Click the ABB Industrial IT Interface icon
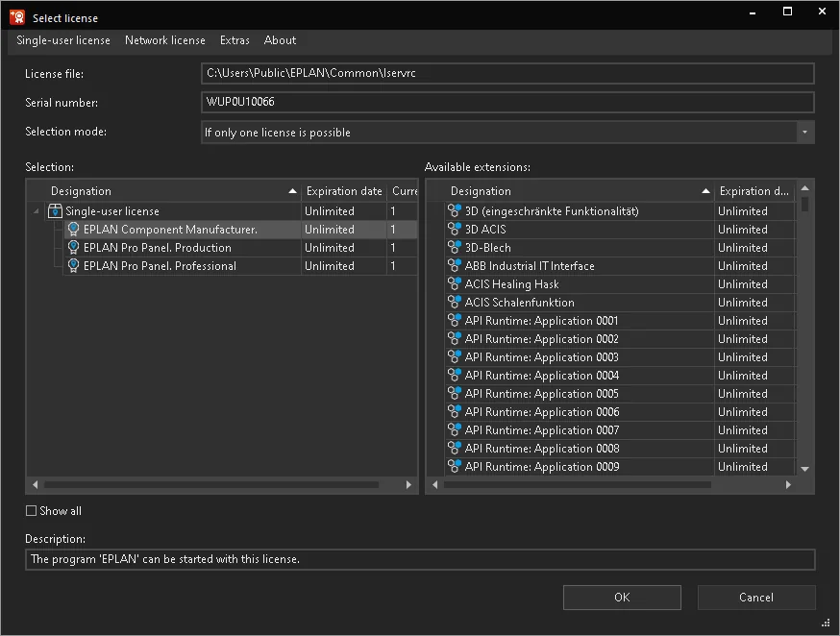The image size is (840, 636). coord(455,265)
